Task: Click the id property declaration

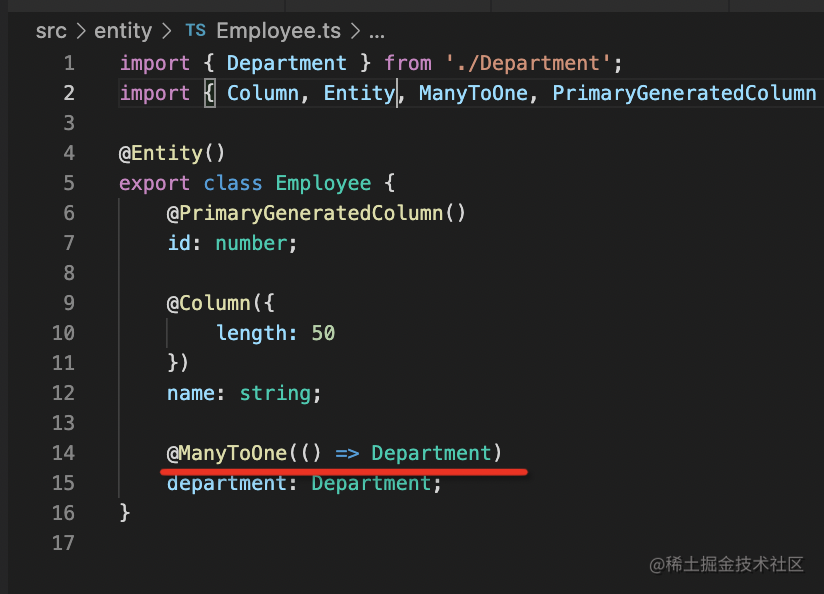Action: 178,243
